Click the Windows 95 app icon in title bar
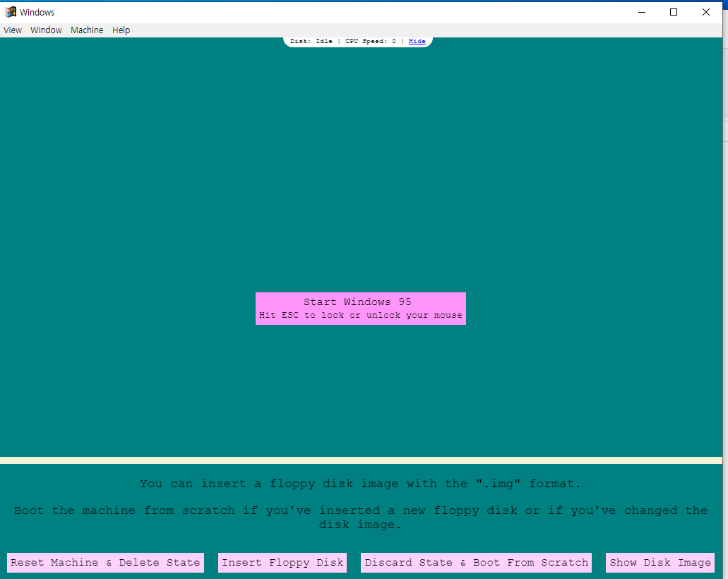 coord(10,12)
